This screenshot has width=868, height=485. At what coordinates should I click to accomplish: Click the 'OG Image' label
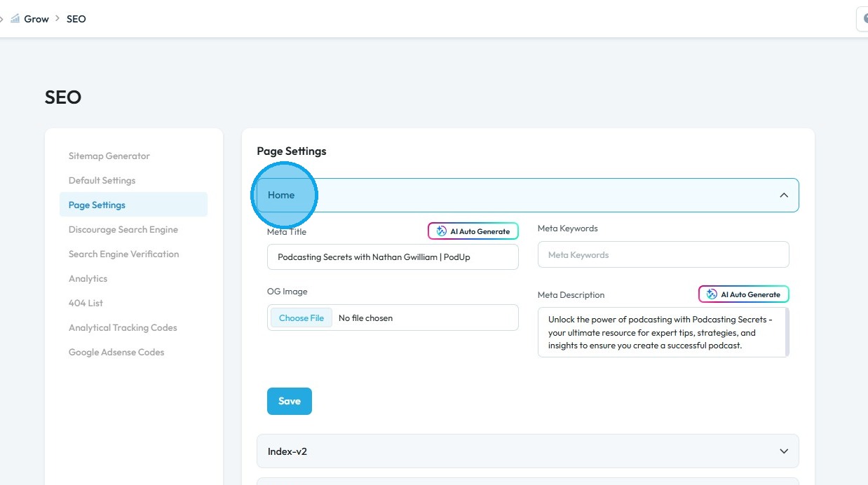287,292
